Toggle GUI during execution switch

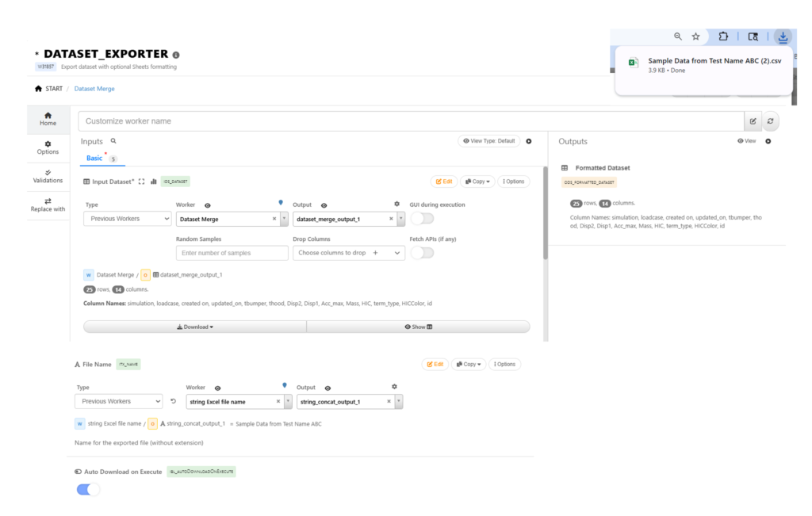coord(421,219)
